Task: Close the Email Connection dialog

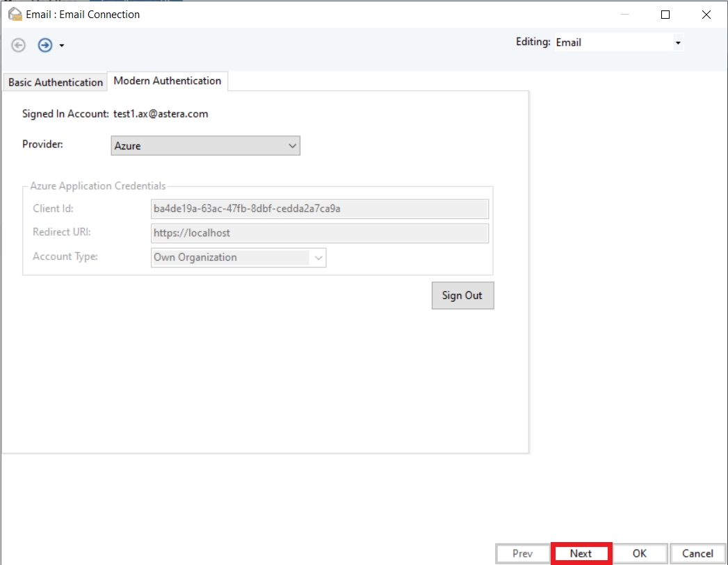Action: [706, 15]
